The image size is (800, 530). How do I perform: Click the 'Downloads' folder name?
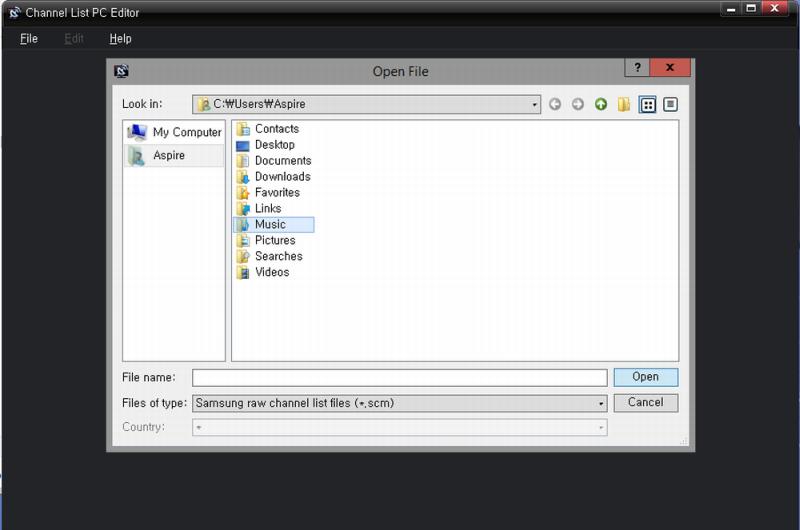click(x=283, y=176)
